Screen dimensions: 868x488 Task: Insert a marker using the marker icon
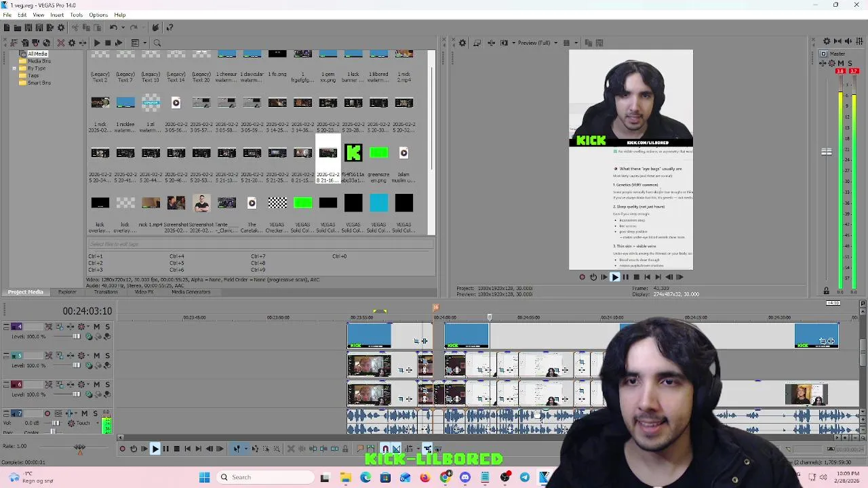(x=359, y=449)
